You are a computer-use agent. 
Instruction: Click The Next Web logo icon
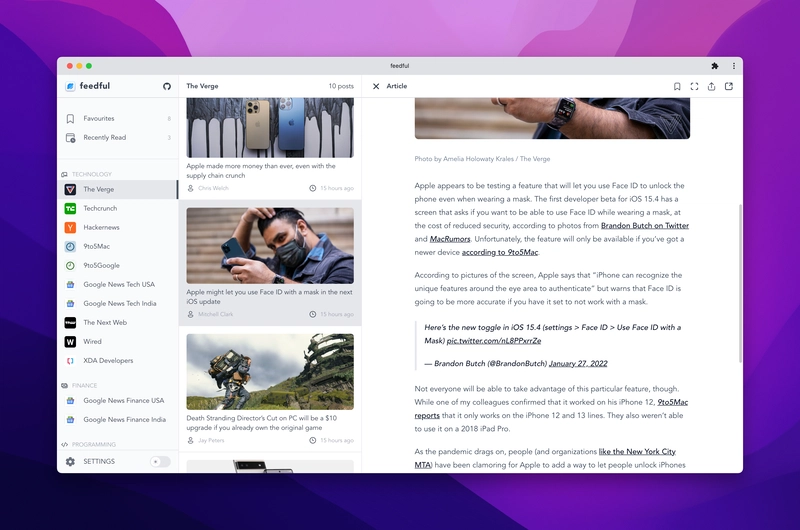pyautogui.click(x=70, y=322)
